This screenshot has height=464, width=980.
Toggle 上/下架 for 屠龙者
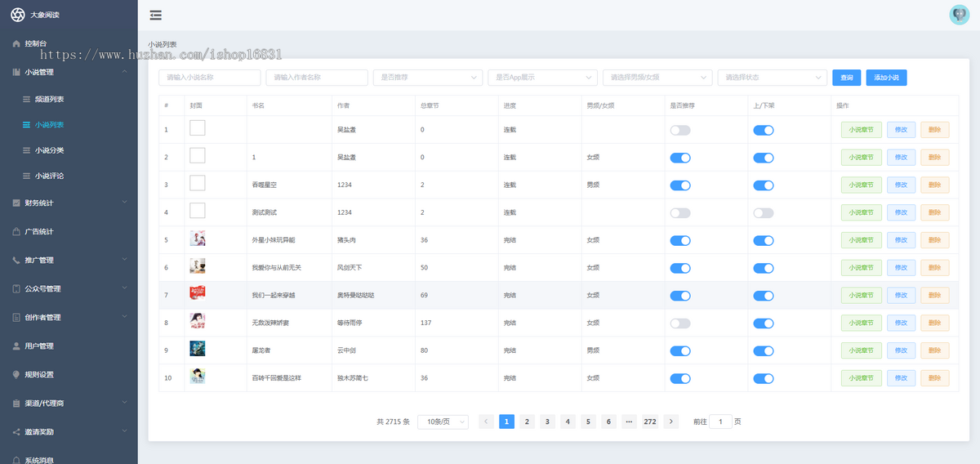tap(764, 350)
